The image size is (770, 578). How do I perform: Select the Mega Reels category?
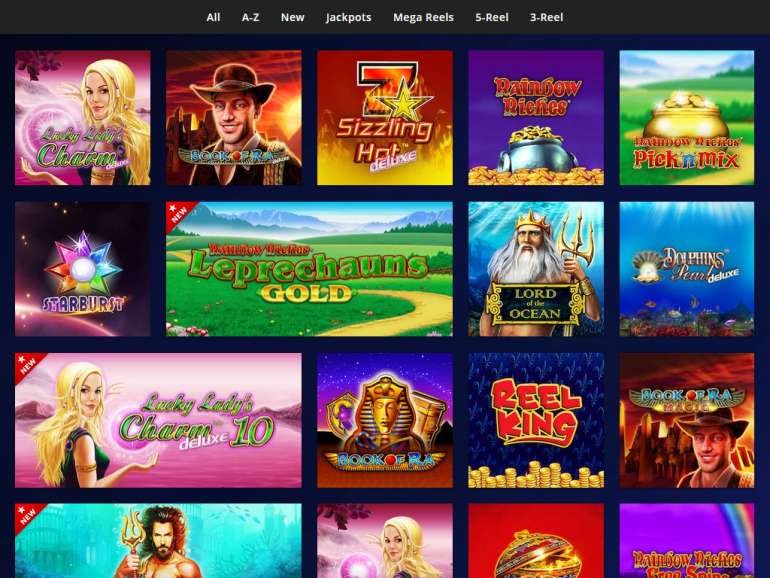[423, 17]
